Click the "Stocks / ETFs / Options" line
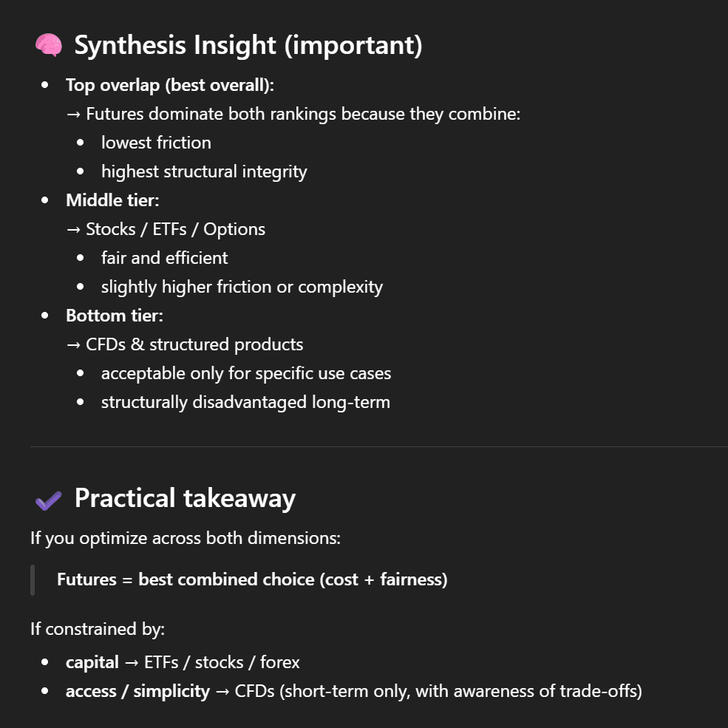Image resolution: width=728 pixels, height=728 pixels. point(175,229)
